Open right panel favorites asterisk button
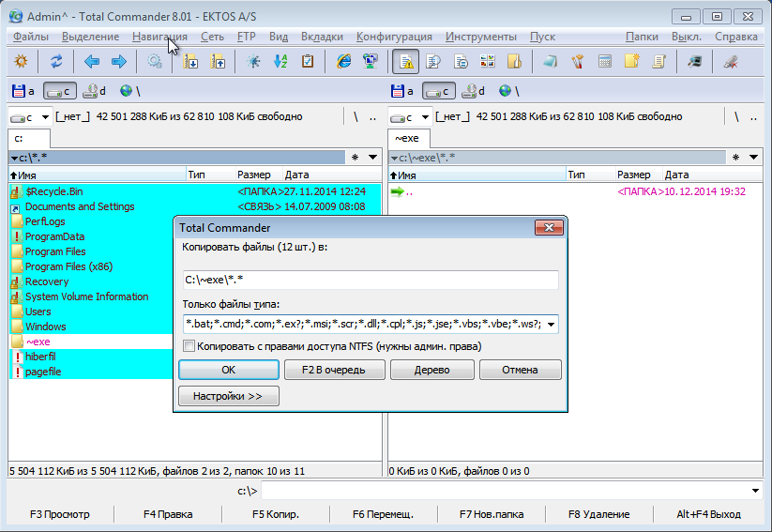Viewport: 772px width, 532px height. pyautogui.click(x=735, y=158)
